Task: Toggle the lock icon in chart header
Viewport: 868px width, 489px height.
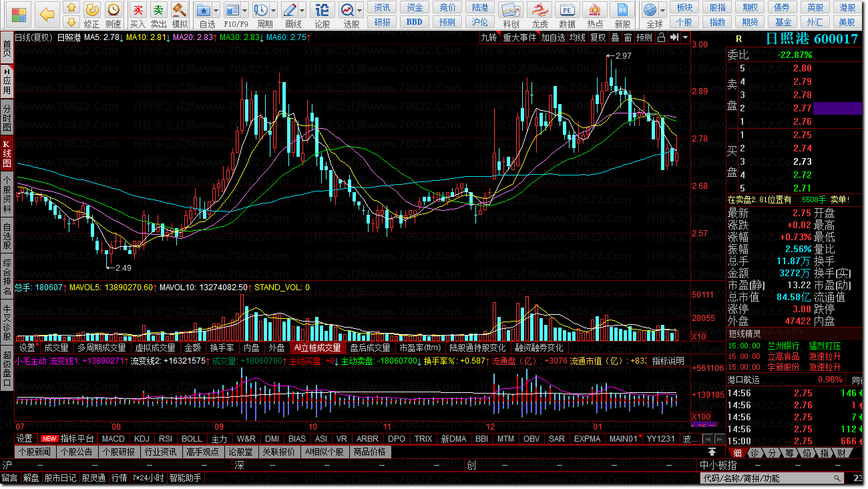Action: 663,37
